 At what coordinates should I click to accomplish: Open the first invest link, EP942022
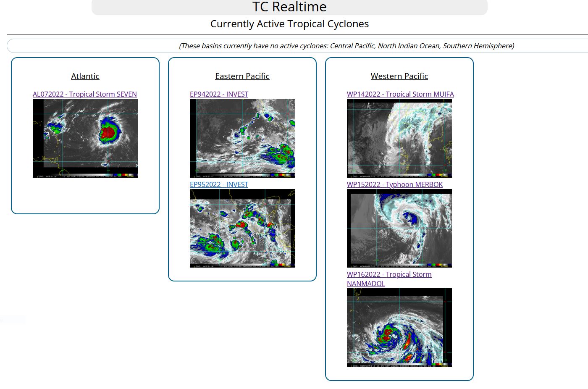(x=219, y=94)
